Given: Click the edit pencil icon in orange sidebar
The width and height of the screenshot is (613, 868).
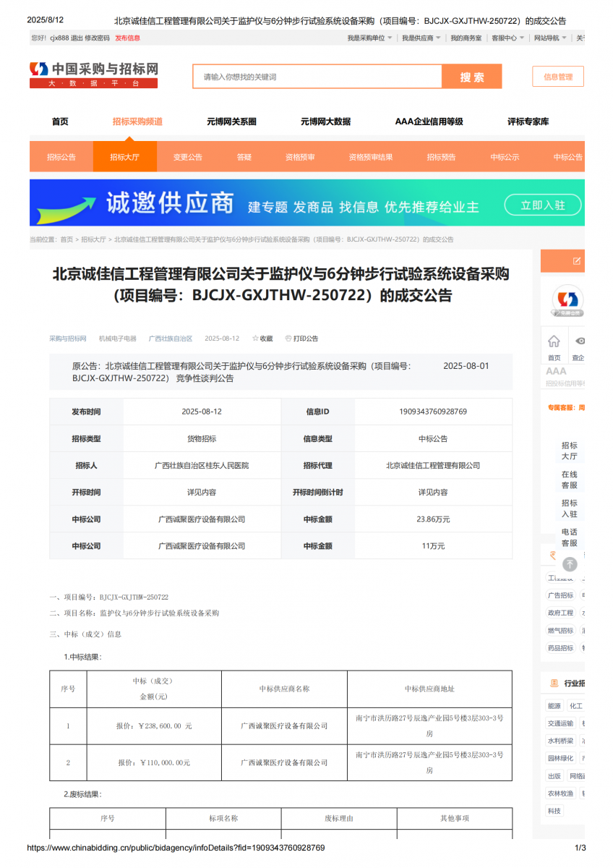Looking at the screenshot, I should click(x=577, y=260).
